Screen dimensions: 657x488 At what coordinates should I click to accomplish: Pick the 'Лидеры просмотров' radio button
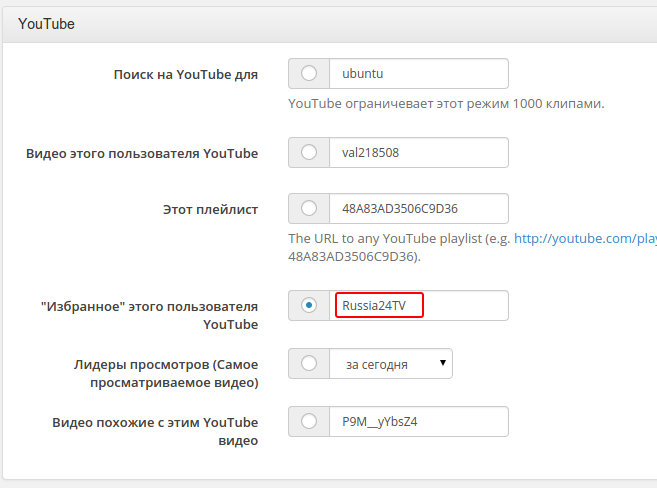coord(309,364)
